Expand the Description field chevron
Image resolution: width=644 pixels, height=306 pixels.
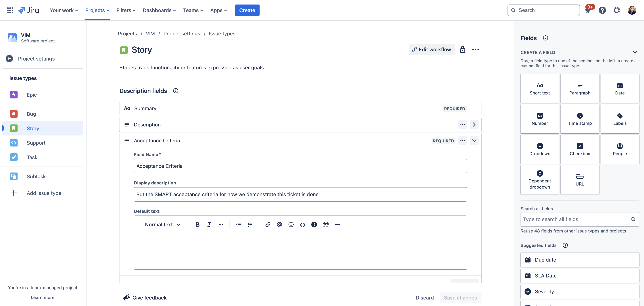474,124
